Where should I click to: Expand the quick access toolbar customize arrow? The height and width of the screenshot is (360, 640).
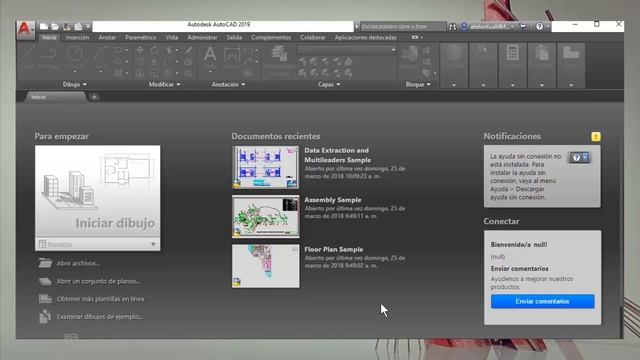(x=88, y=27)
